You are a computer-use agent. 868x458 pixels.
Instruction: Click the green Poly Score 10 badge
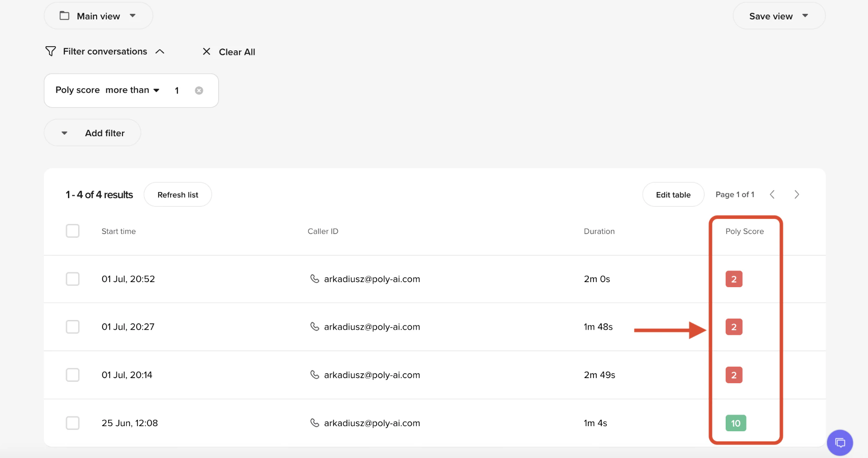(736, 423)
